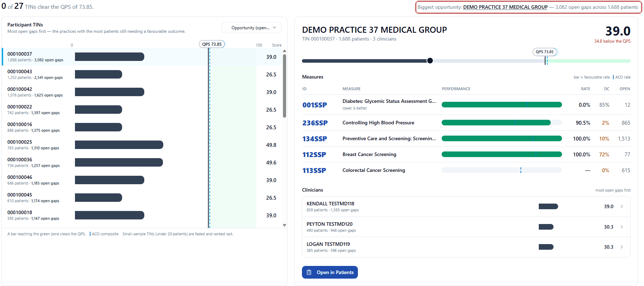Viewport: 644px width, 286px height.
Task: Select TIN 000100016 with 1,375 open gaps
Action: click(x=142, y=127)
